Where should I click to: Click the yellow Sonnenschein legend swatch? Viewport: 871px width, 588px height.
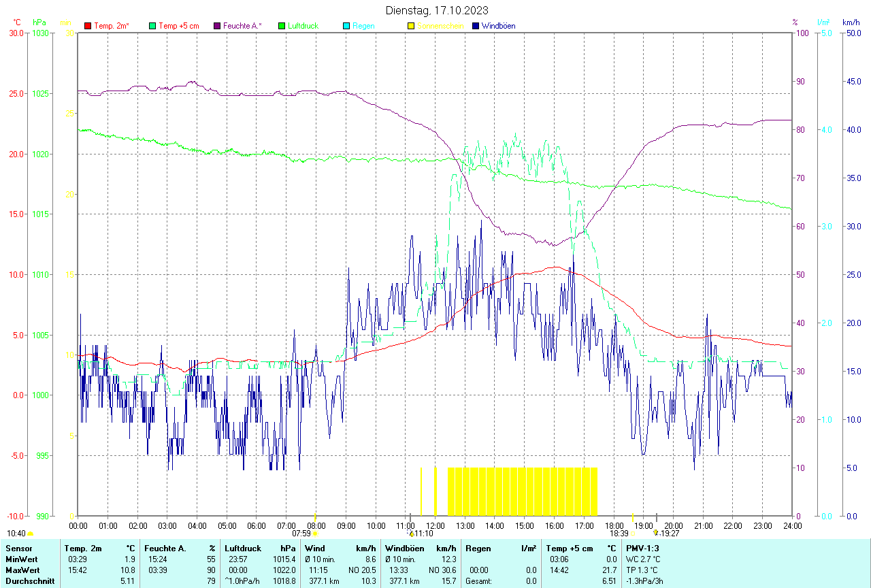pos(411,26)
